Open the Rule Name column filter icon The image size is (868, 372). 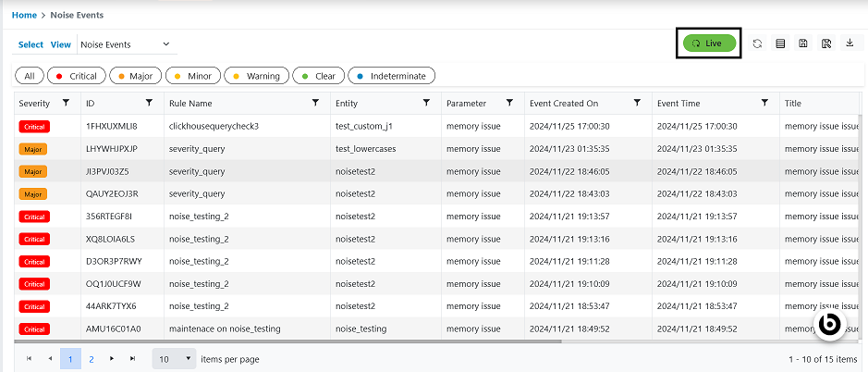point(315,103)
